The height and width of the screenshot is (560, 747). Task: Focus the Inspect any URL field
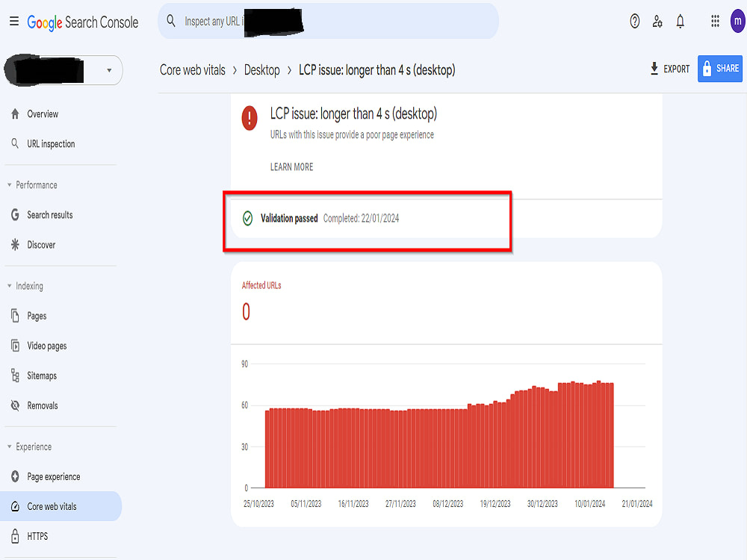[328, 22]
